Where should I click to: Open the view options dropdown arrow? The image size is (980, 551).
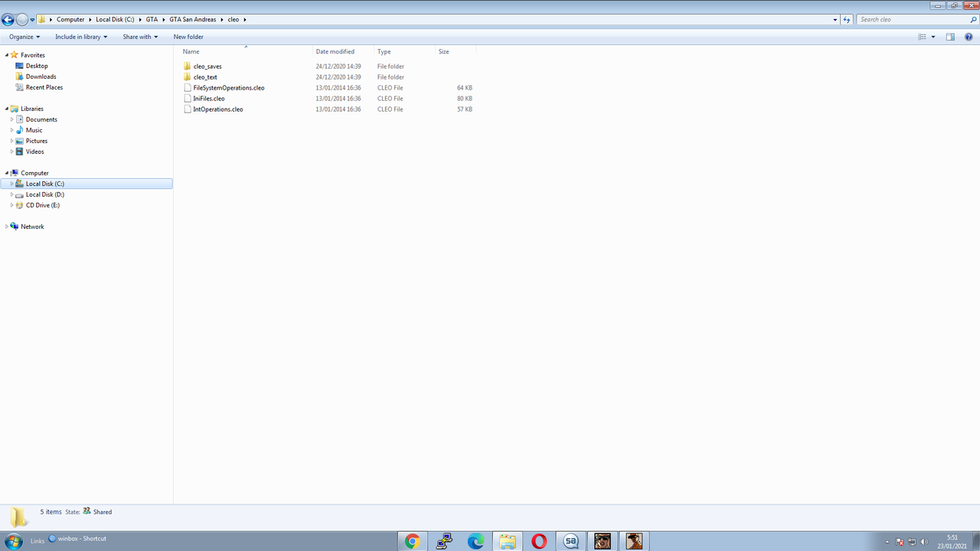(x=933, y=37)
